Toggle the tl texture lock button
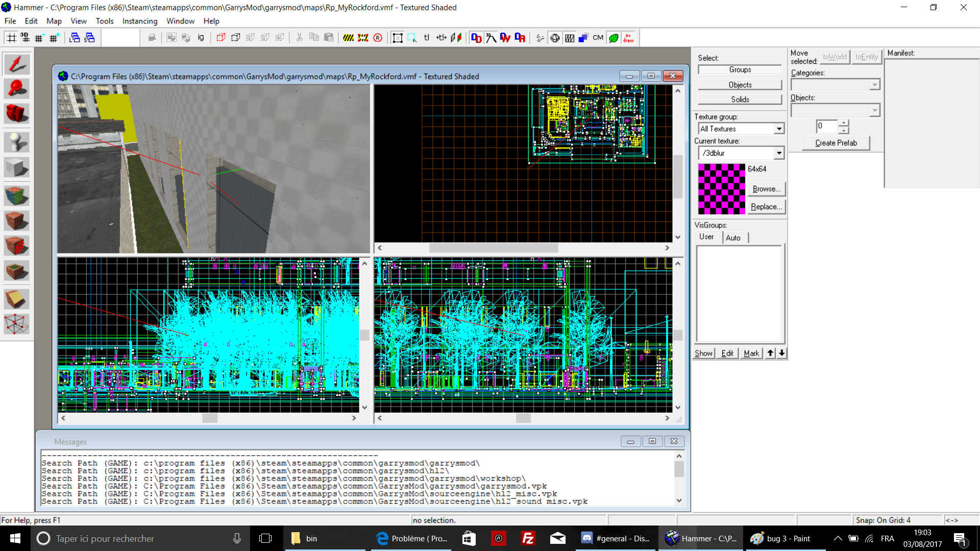Viewport: 980px width, 551px height. (427, 38)
